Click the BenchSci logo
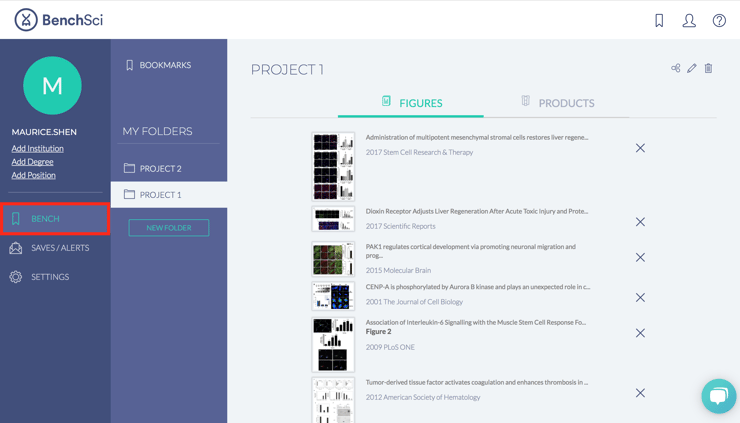The height and width of the screenshot is (423, 740). pyautogui.click(x=59, y=20)
